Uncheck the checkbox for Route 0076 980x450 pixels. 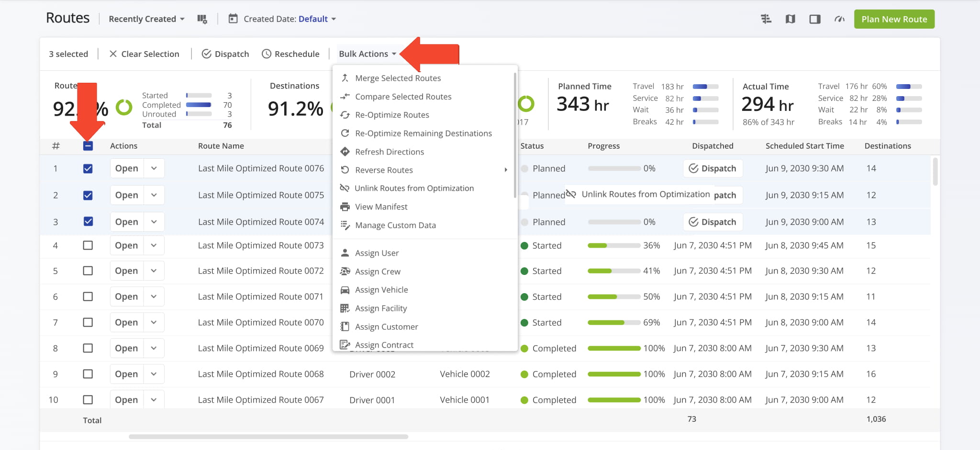(x=88, y=169)
